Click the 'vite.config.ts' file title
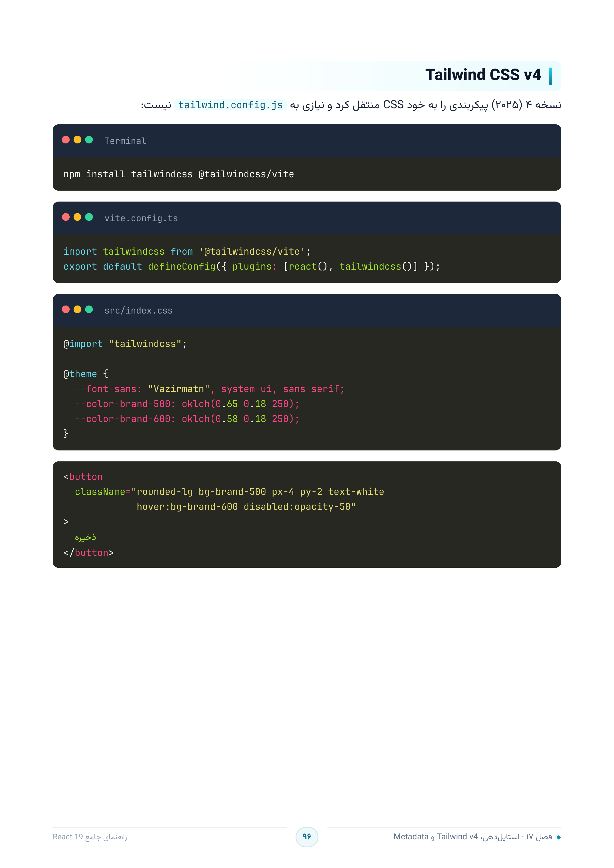Viewport: 614px width, 868px height. pos(141,218)
